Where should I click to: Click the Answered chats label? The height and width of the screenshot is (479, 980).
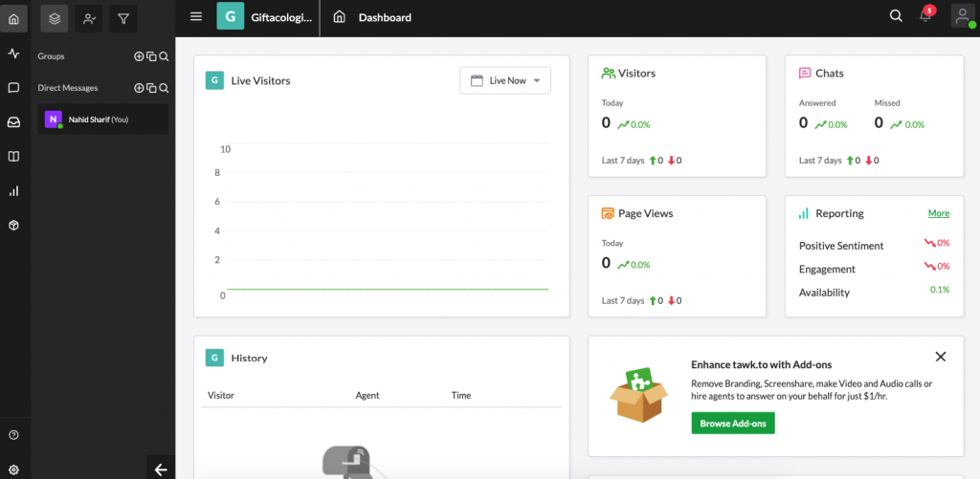coord(817,103)
